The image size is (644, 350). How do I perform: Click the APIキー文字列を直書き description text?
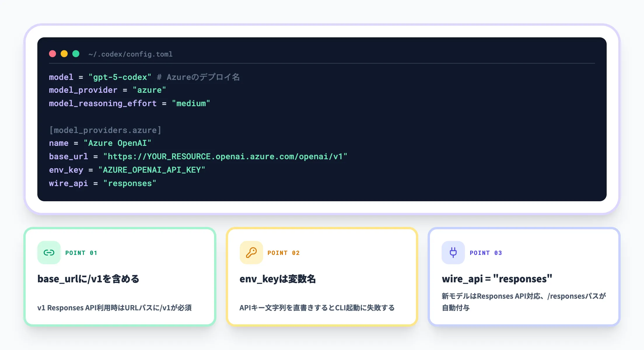pyautogui.click(x=317, y=308)
